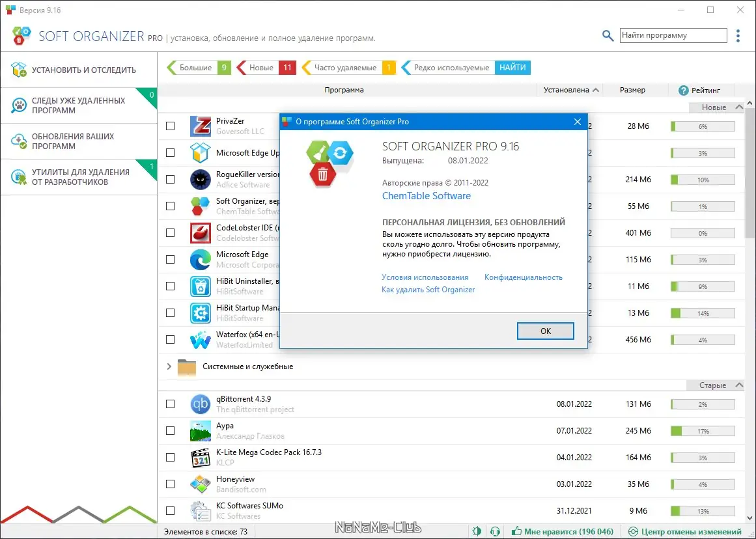Click the 14% rating bar for HiBit Startup

click(x=703, y=313)
